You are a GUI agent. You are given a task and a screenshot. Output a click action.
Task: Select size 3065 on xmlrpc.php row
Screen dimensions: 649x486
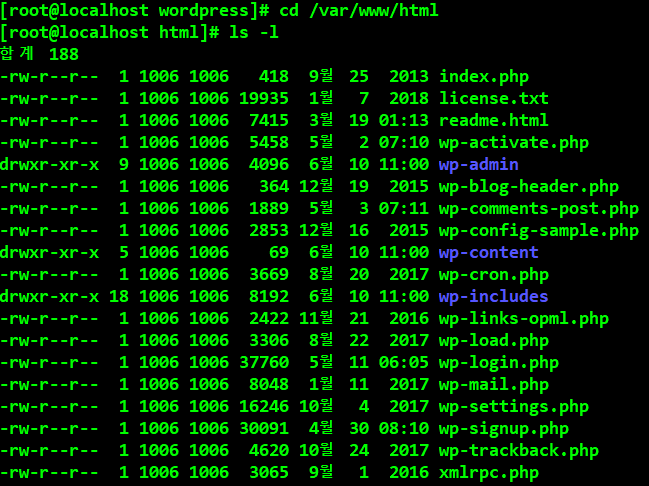(269, 472)
